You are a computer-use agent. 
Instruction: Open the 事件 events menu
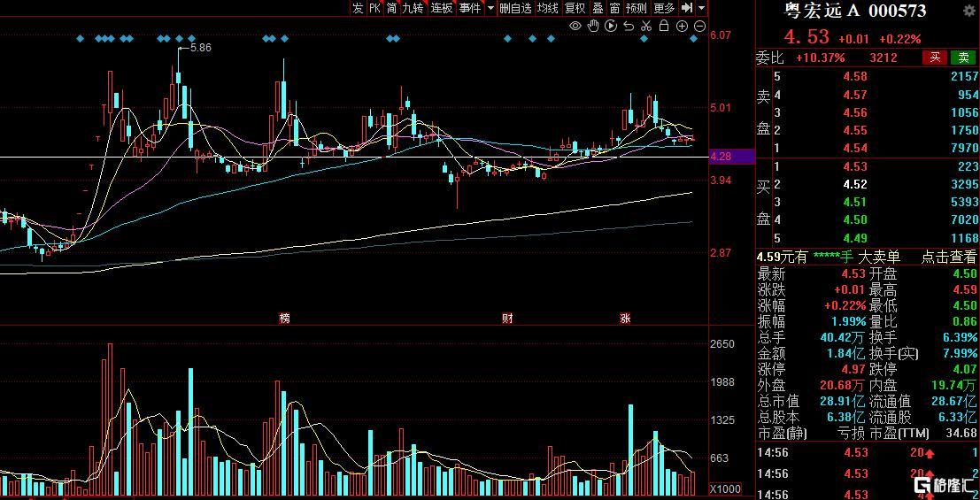[470, 7]
